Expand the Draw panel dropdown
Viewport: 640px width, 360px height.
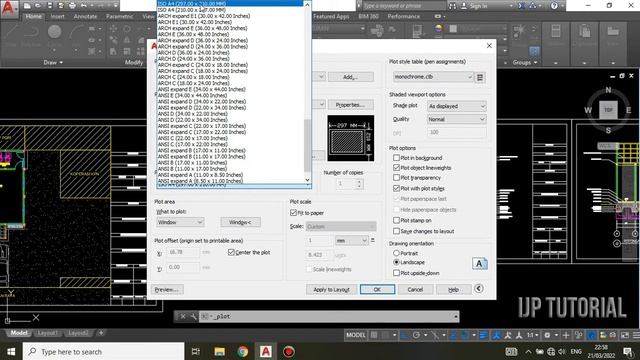[53, 62]
